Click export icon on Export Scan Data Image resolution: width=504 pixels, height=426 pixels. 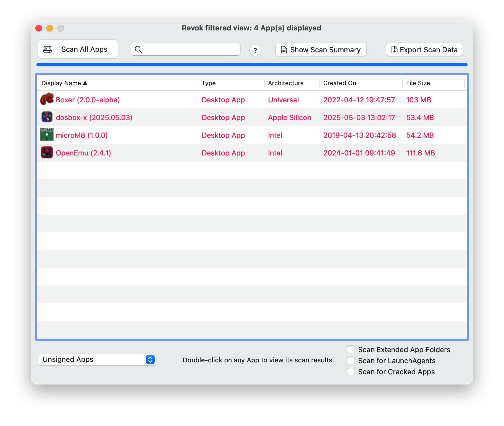(x=394, y=50)
